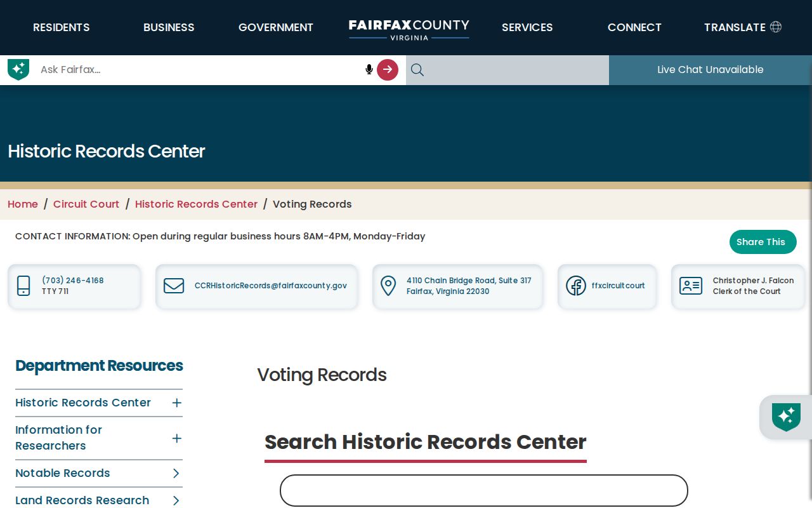
Task: Open Land Records Research chevron arrow
Action: click(x=176, y=500)
